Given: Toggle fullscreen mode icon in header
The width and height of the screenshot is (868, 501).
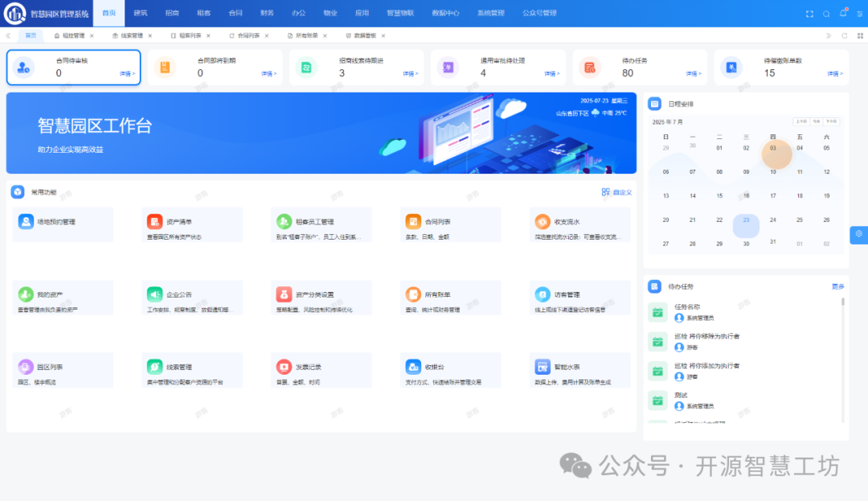Looking at the screenshot, I should point(809,14).
